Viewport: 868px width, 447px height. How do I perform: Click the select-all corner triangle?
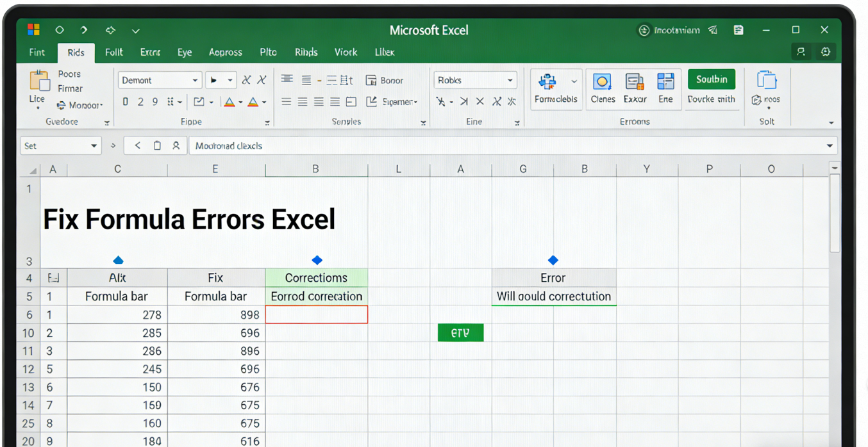pyautogui.click(x=32, y=170)
